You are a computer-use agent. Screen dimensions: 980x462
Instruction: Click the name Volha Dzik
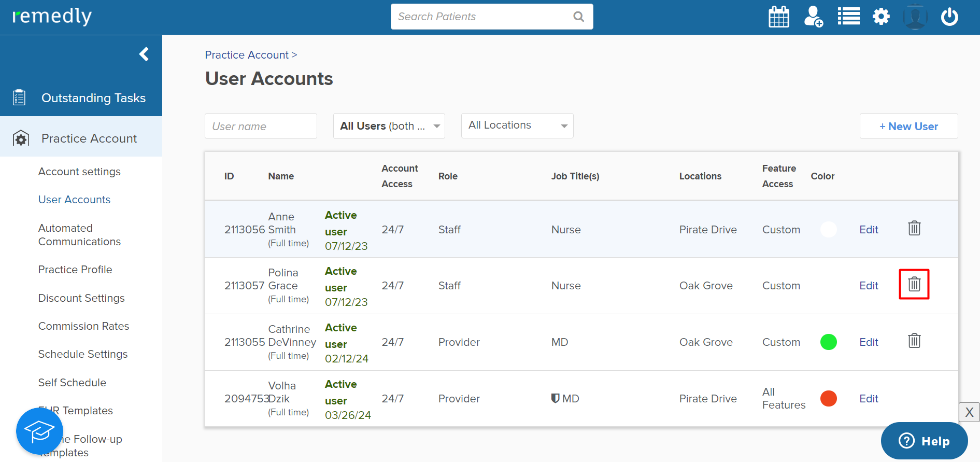pyautogui.click(x=282, y=392)
